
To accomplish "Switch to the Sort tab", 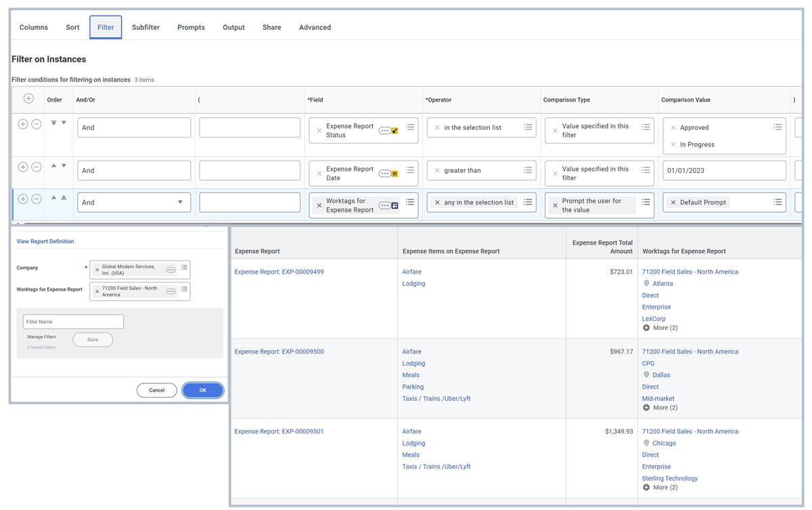I will point(72,28).
